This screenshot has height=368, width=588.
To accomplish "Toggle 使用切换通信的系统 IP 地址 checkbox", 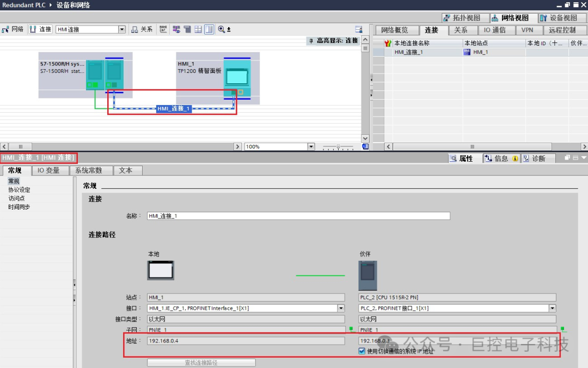I will [x=362, y=351].
